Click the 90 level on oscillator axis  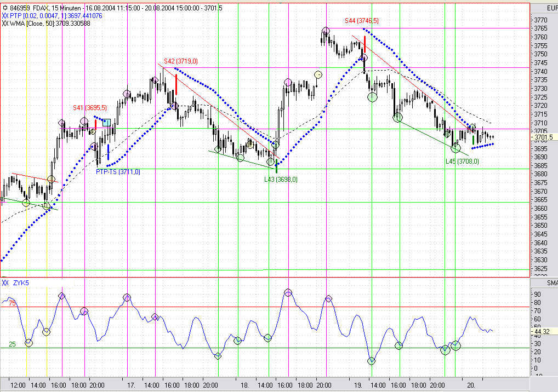(x=537, y=294)
